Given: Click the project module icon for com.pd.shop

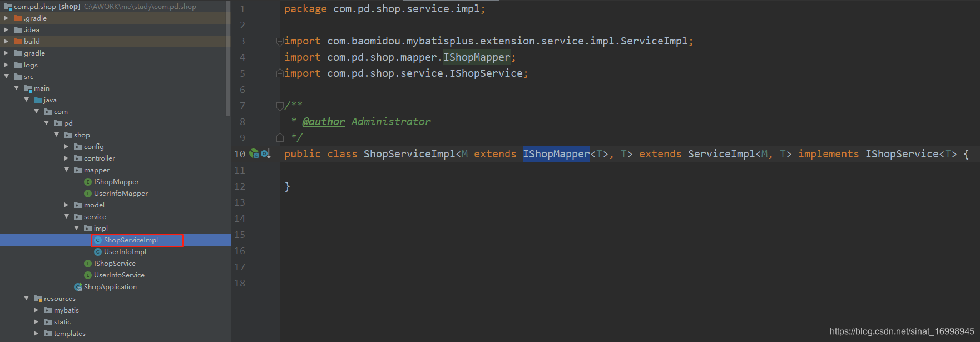Looking at the screenshot, I should click(x=8, y=6).
